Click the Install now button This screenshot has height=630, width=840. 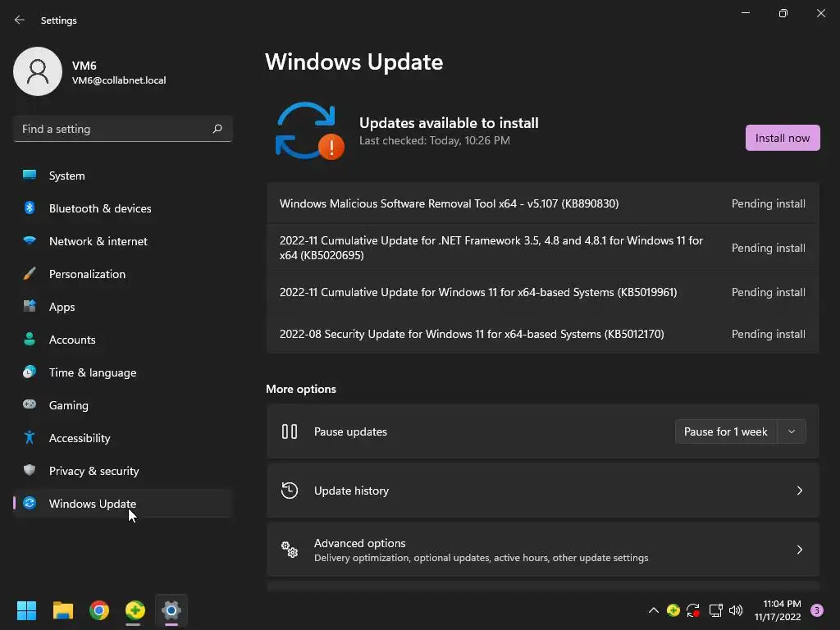pos(782,138)
